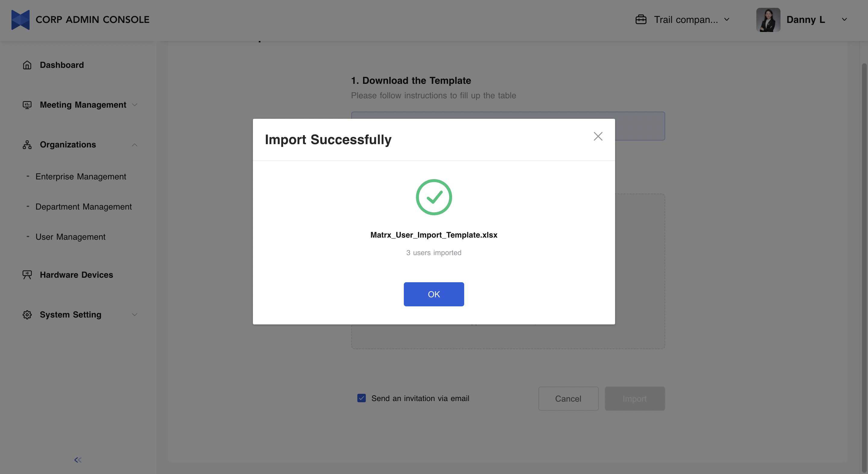Image resolution: width=868 pixels, height=474 pixels.
Task: Click the Dashboard home icon
Action: (27, 65)
